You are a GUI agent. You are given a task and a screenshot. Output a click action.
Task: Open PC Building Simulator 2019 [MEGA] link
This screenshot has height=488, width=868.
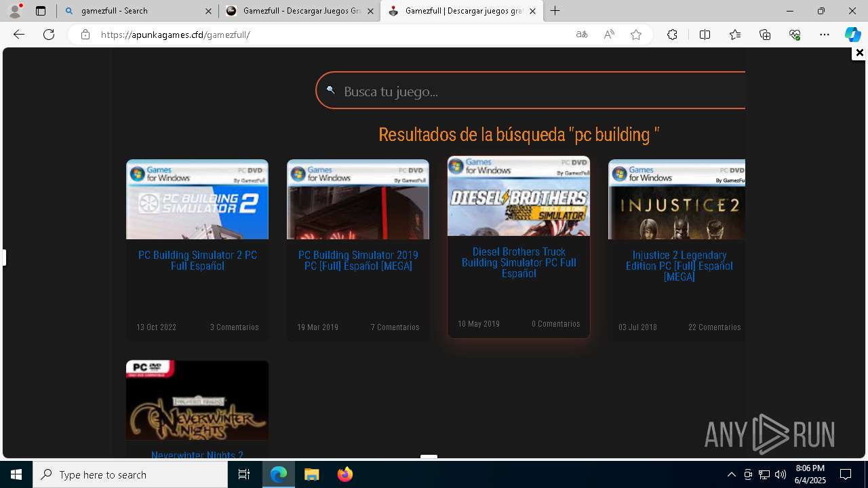358,261
